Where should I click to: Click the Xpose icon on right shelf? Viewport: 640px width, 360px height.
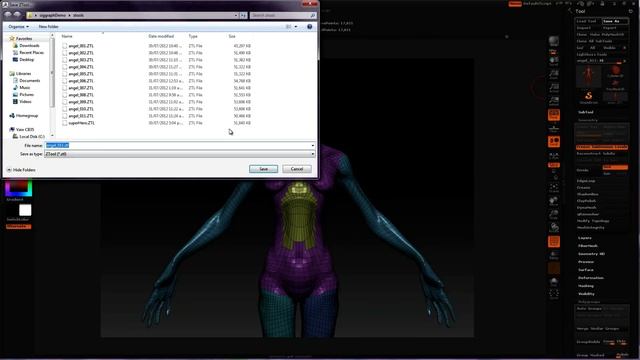pyautogui.click(x=553, y=294)
